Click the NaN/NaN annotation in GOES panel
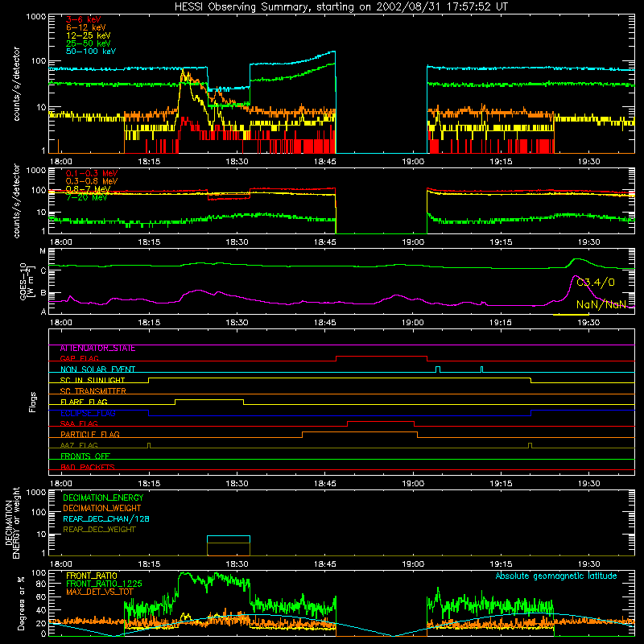The image size is (644, 644). tap(601, 304)
